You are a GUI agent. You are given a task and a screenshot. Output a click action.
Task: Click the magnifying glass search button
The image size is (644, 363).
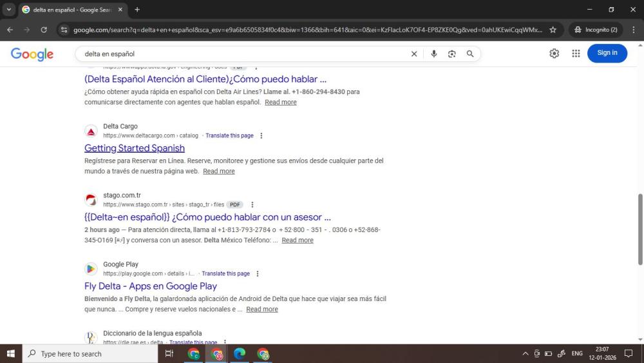470,54
